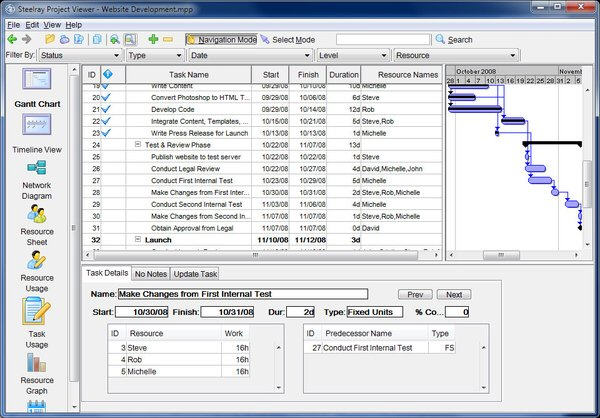The width and height of the screenshot is (600, 418).
Task: Click the Search button
Action: click(x=454, y=40)
